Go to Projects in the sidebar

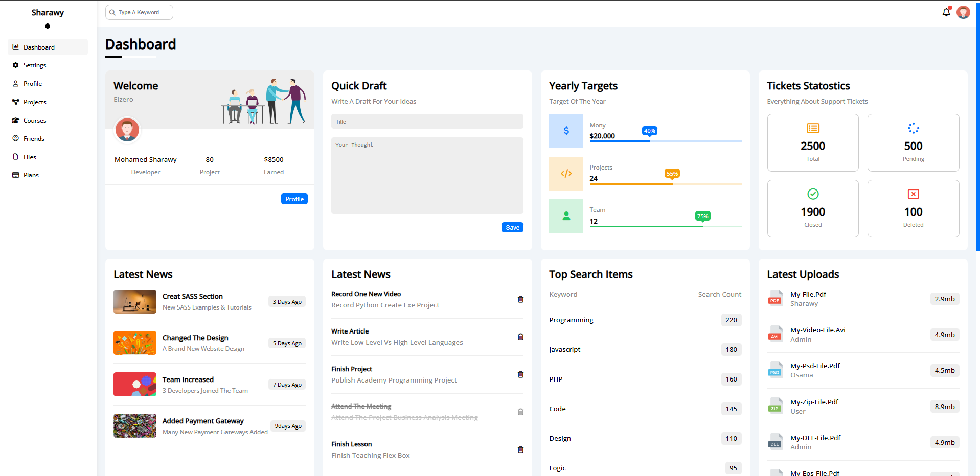click(35, 102)
